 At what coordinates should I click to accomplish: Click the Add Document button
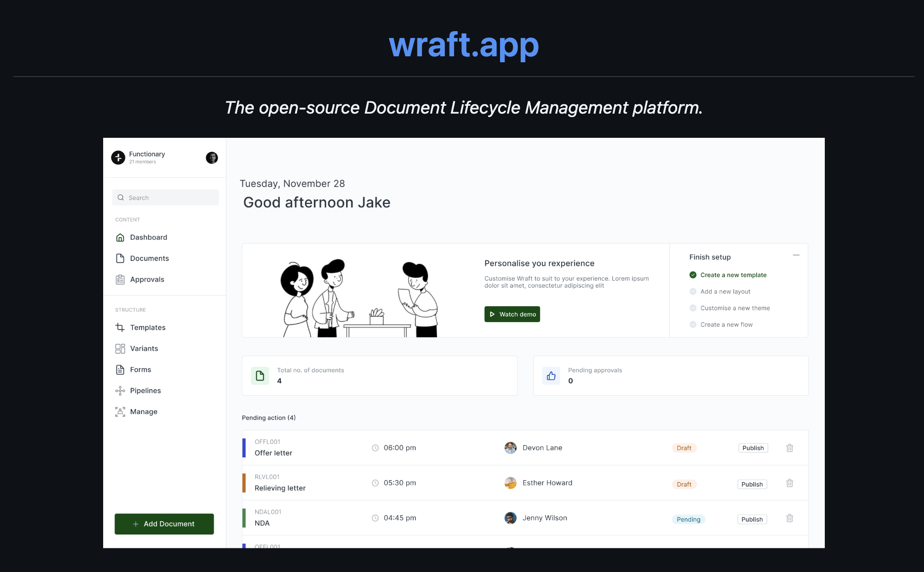point(164,524)
